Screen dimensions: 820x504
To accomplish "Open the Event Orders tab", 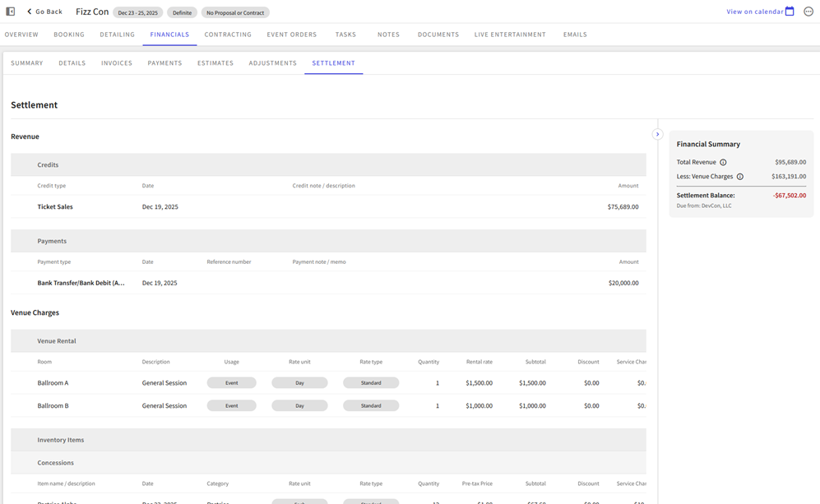I will [x=292, y=35].
